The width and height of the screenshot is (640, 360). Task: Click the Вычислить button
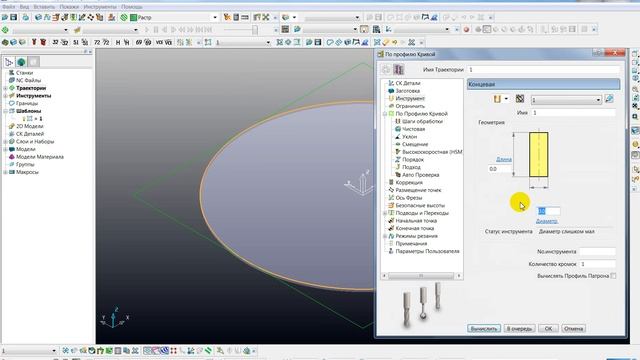click(x=484, y=329)
